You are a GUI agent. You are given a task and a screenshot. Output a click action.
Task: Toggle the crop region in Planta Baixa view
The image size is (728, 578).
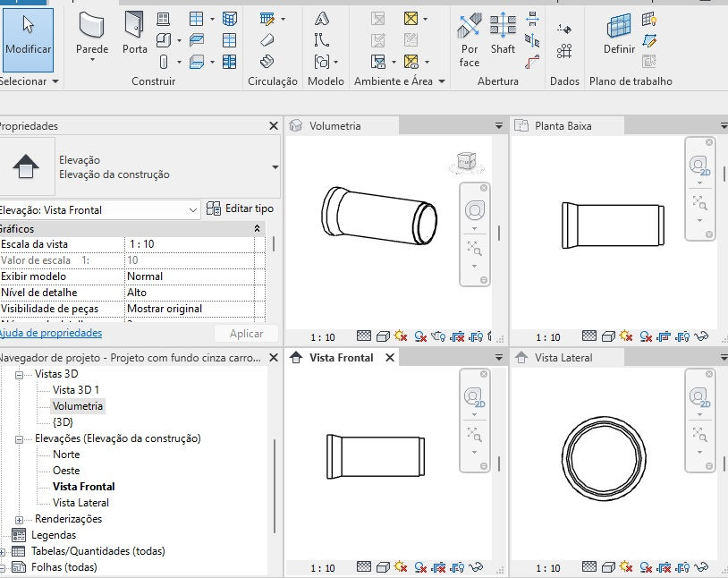pos(664,336)
